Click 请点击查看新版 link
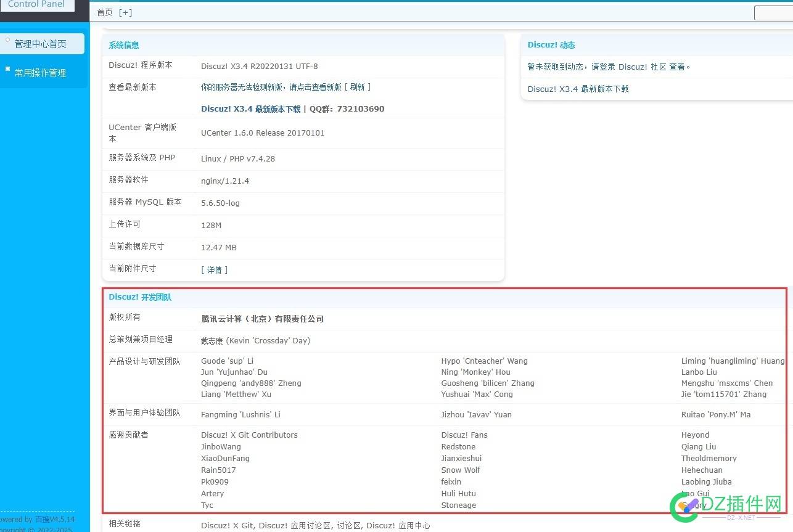The height and width of the screenshot is (532, 793). (x=316, y=87)
